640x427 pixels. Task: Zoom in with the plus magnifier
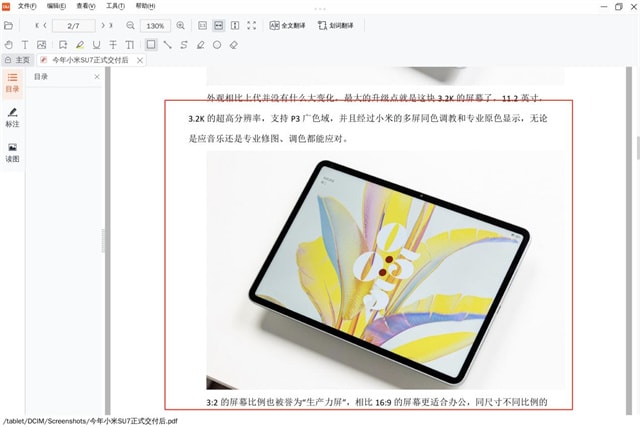(180, 25)
